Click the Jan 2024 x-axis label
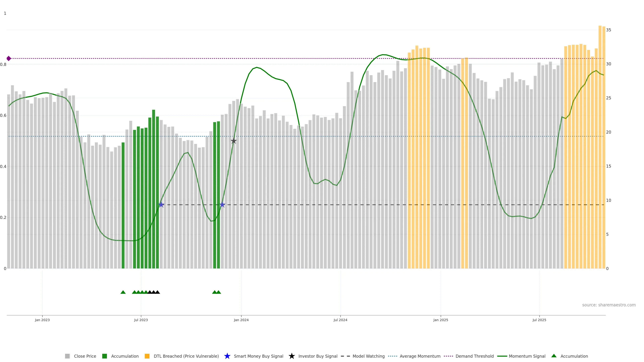Viewport: 644px width, 362px height. click(x=241, y=320)
